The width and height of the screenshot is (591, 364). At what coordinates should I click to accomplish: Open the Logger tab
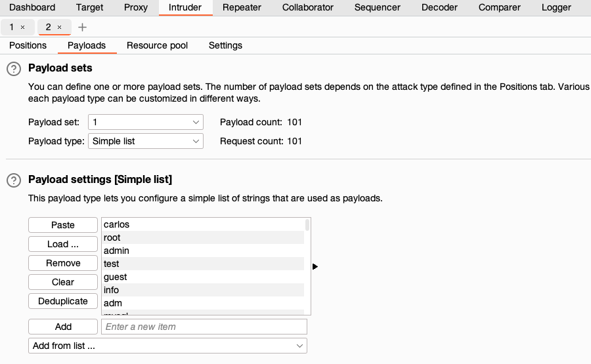[x=556, y=7]
